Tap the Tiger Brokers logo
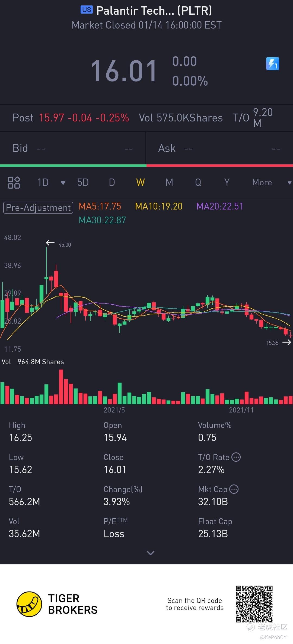 click(57, 604)
